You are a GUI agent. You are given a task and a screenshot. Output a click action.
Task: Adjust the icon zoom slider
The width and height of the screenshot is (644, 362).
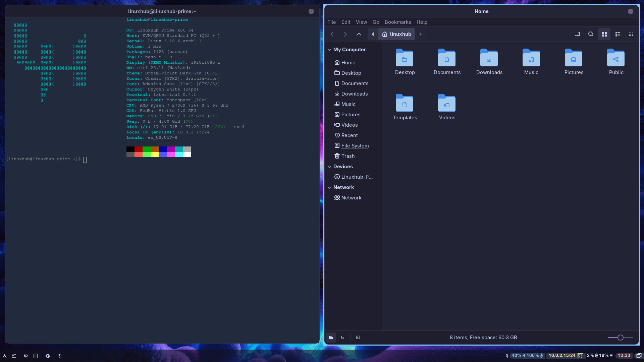pyautogui.click(x=620, y=338)
